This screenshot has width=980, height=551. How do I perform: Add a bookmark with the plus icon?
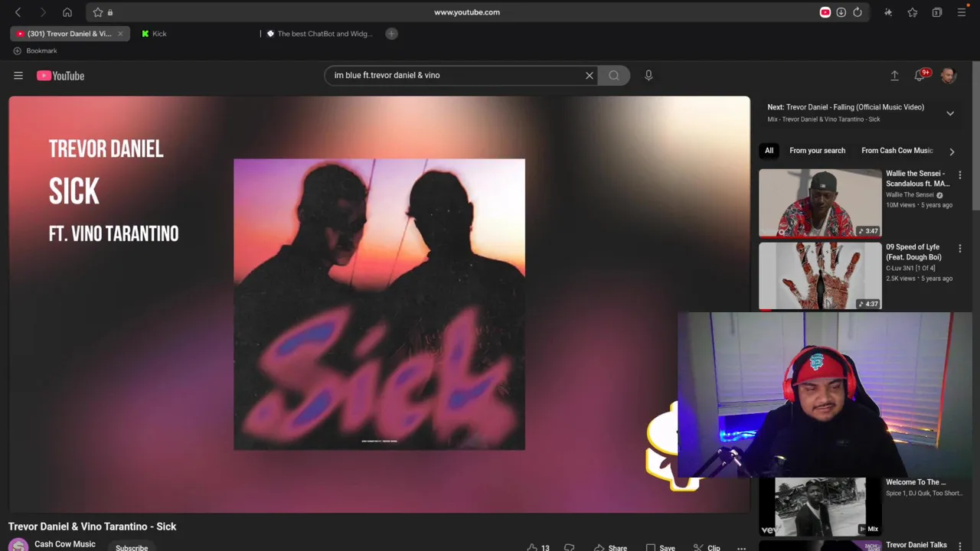(17, 51)
